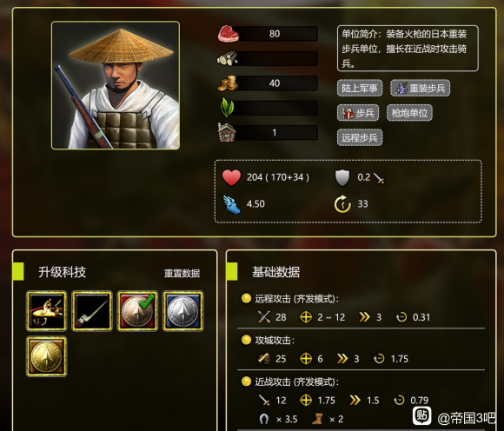Viewport: 504px width, 431px height.
Task: Enable the gold arrow medal upgrade
Action: coord(47,356)
